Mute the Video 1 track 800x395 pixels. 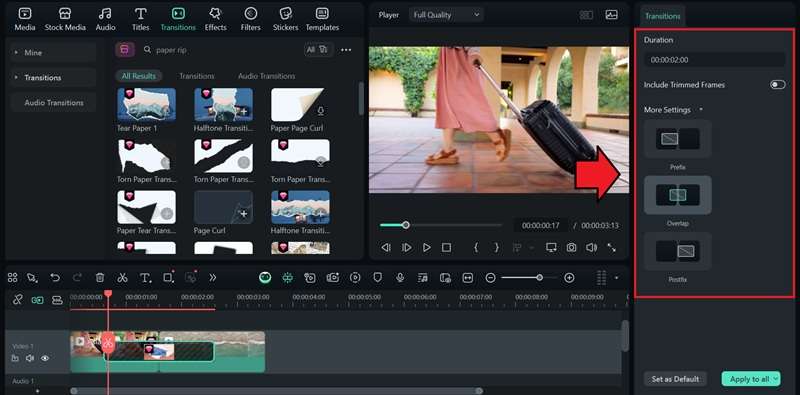30,358
